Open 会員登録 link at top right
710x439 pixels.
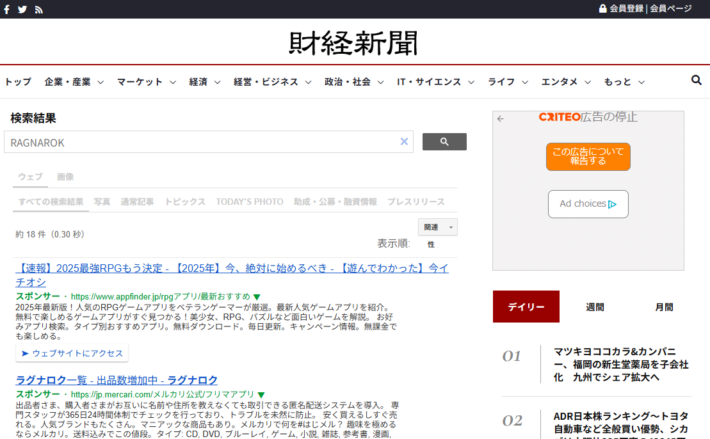tap(626, 9)
